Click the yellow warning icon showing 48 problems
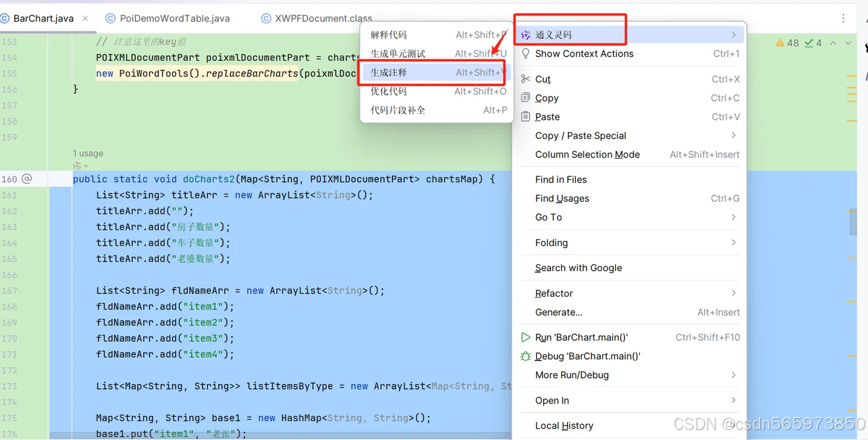Viewport: 868px width, 440px height. click(x=780, y=43)
